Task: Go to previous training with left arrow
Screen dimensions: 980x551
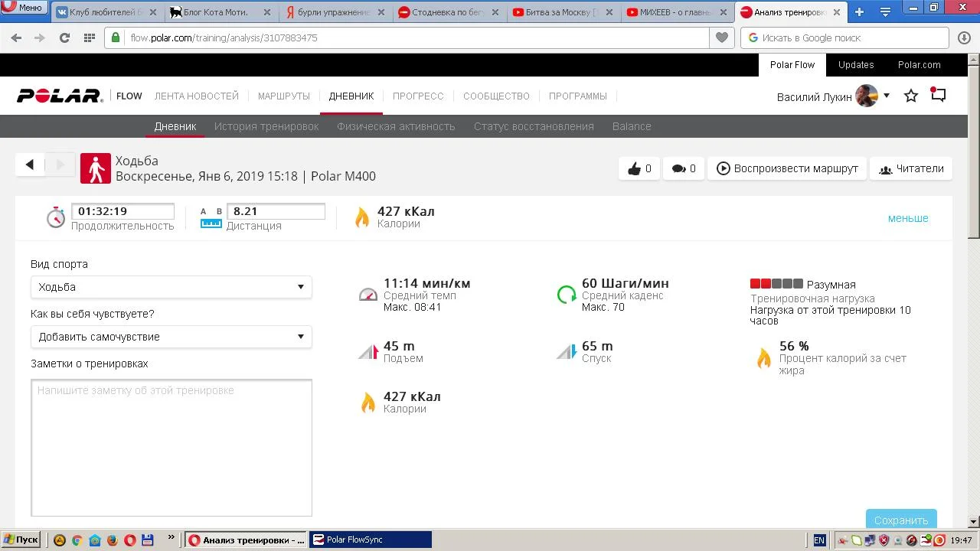Action: tap(30, 165)
